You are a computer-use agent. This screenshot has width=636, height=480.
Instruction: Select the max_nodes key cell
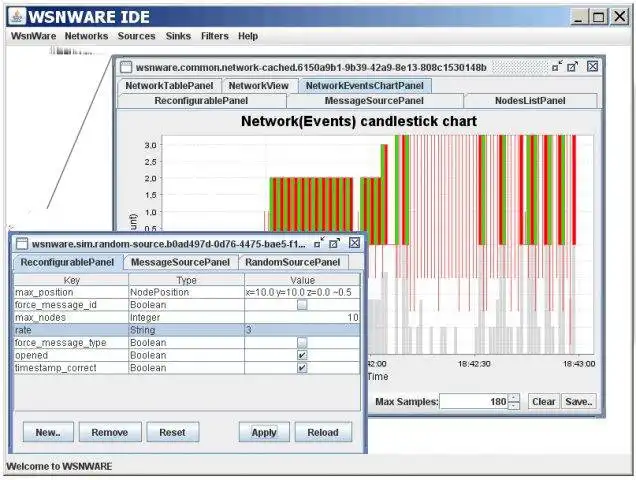coord(71,317)
